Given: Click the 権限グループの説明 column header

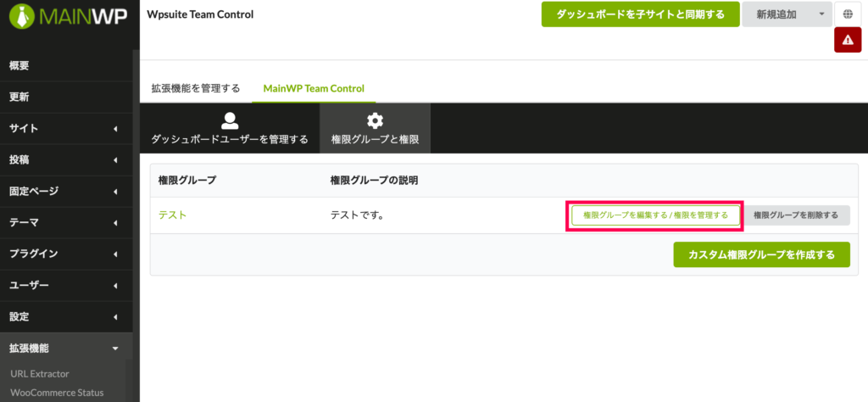Looking at the screenshot, I should click(374, 180).
